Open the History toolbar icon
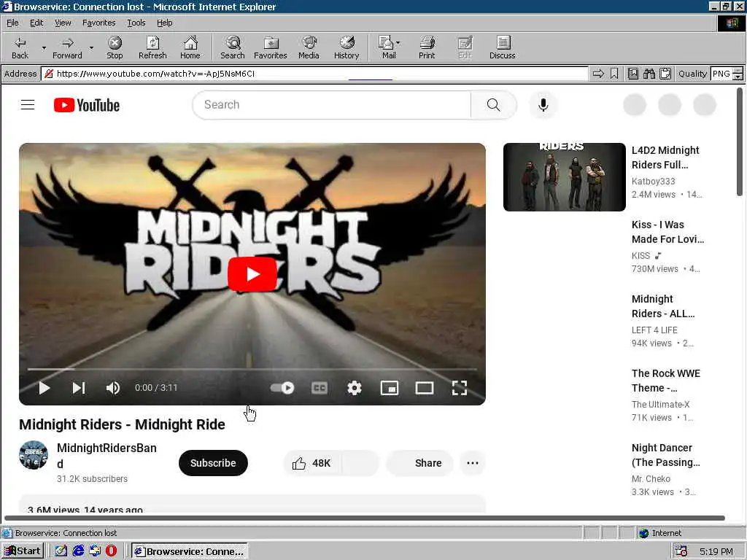This screenshot has height=560, width=747. 347,47
